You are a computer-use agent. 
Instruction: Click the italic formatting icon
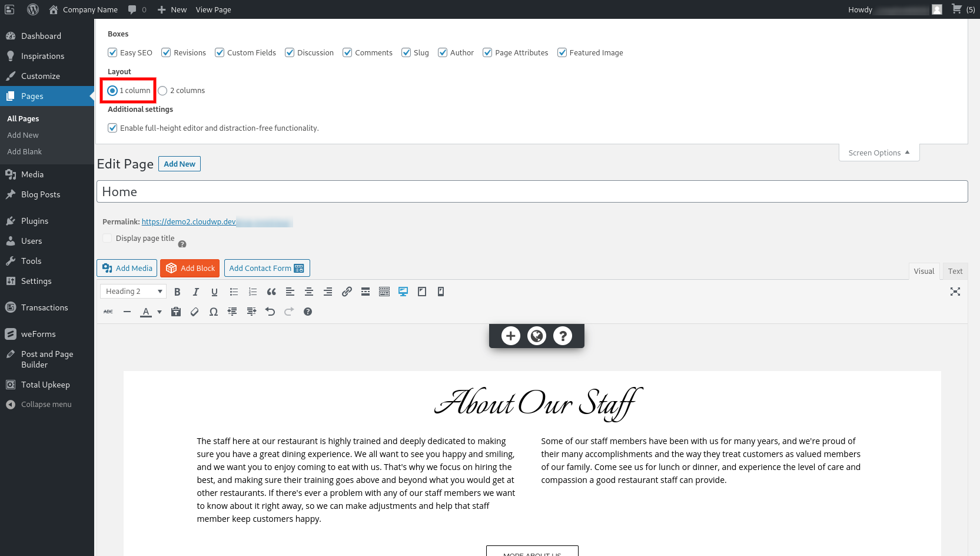pos(196,292)
